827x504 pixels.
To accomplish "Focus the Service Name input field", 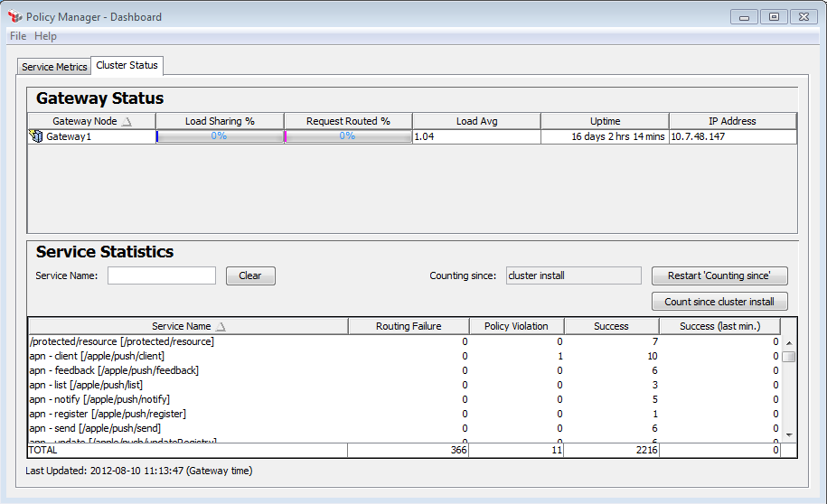I will tap(162, 275).
